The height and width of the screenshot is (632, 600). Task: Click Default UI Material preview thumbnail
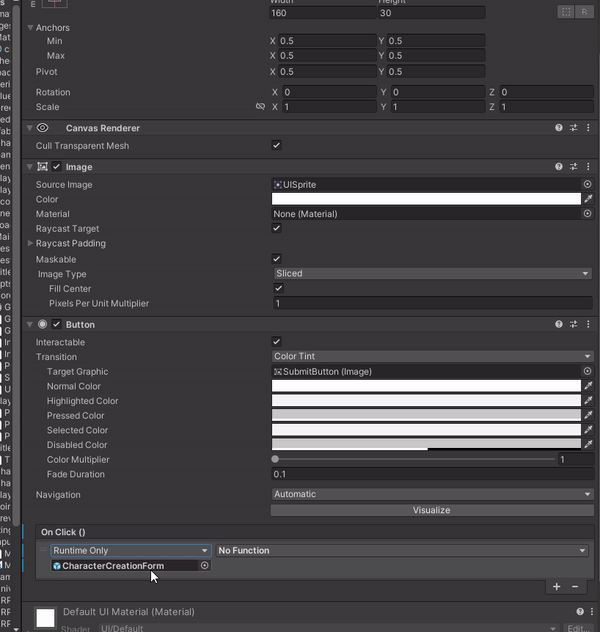click(45, 618)
